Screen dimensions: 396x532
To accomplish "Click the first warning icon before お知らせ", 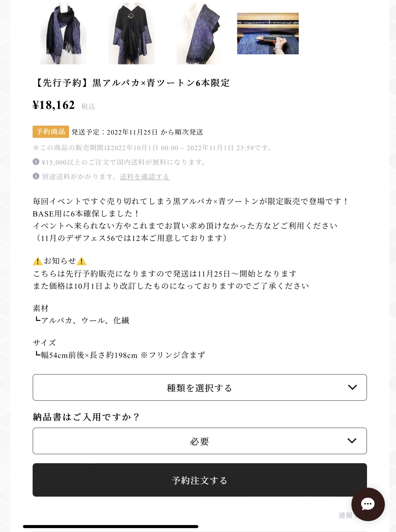I will 38,261.
